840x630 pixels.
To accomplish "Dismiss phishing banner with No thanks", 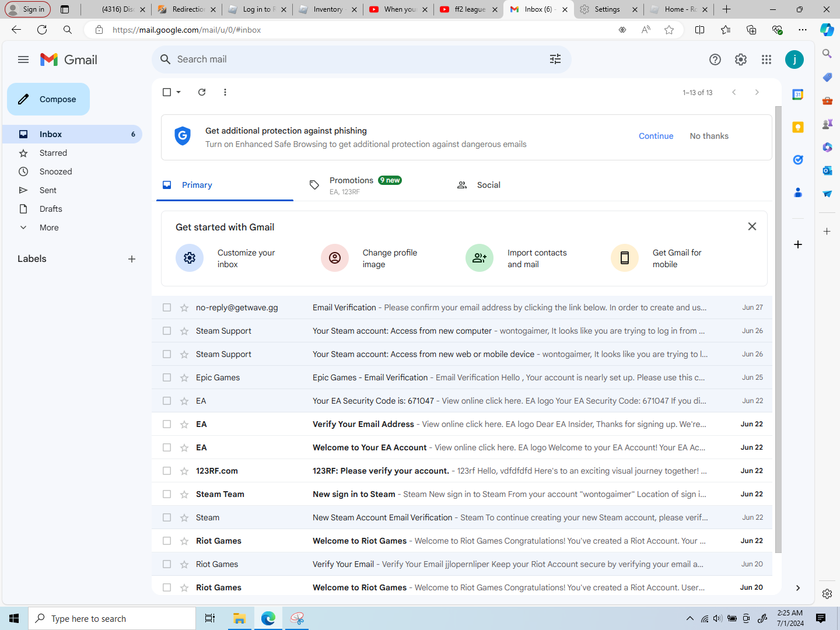I will (x=709, y=136).
